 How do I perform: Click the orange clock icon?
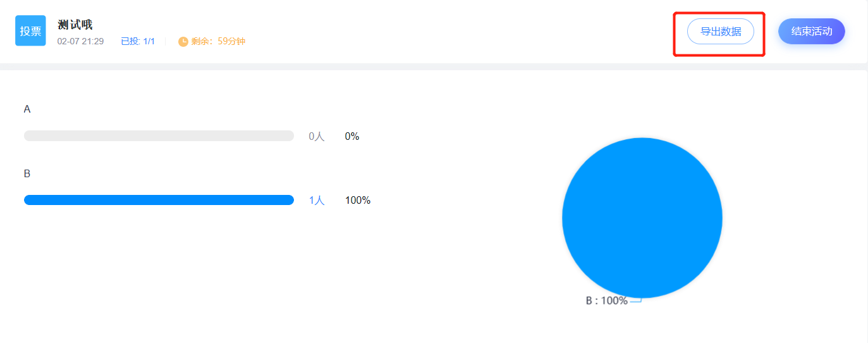[x=183, y=42]
